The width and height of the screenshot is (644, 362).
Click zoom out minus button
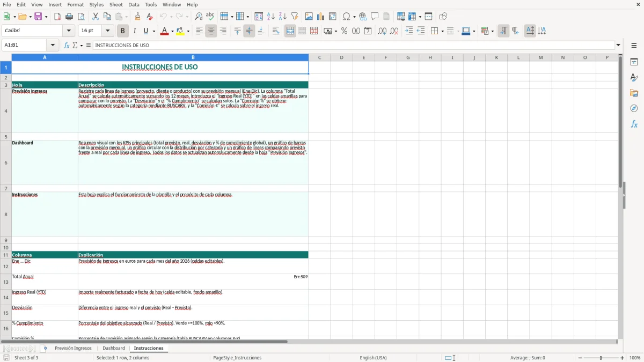point(580,358)
